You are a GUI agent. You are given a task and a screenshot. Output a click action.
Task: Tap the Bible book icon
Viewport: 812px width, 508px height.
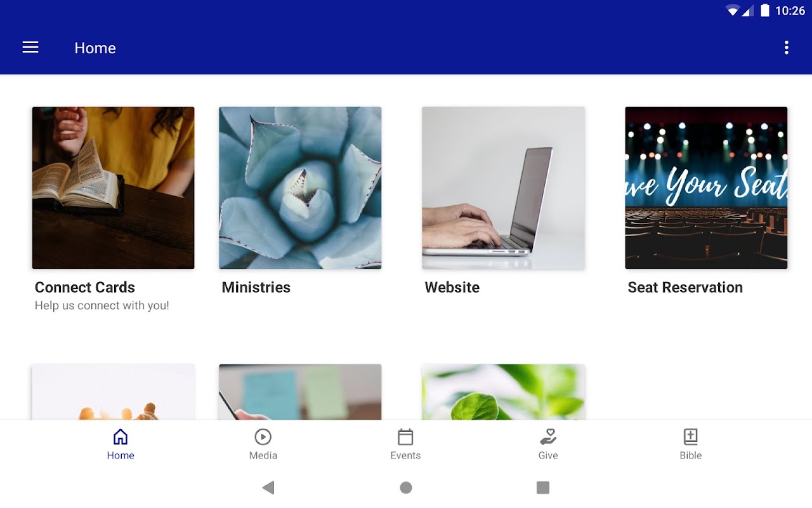(690, 437)
